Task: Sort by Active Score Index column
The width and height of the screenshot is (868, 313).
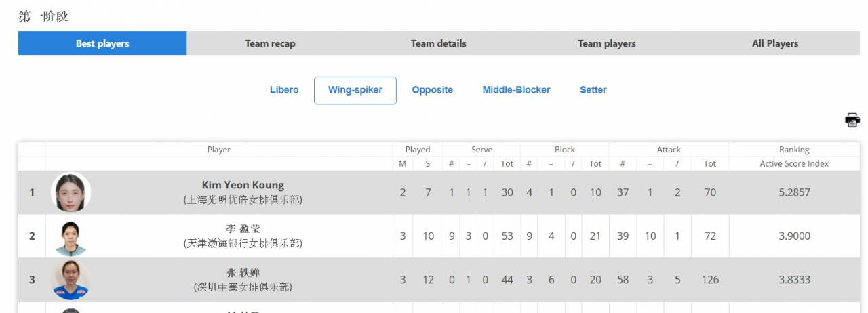Action: tap(794, 163)
